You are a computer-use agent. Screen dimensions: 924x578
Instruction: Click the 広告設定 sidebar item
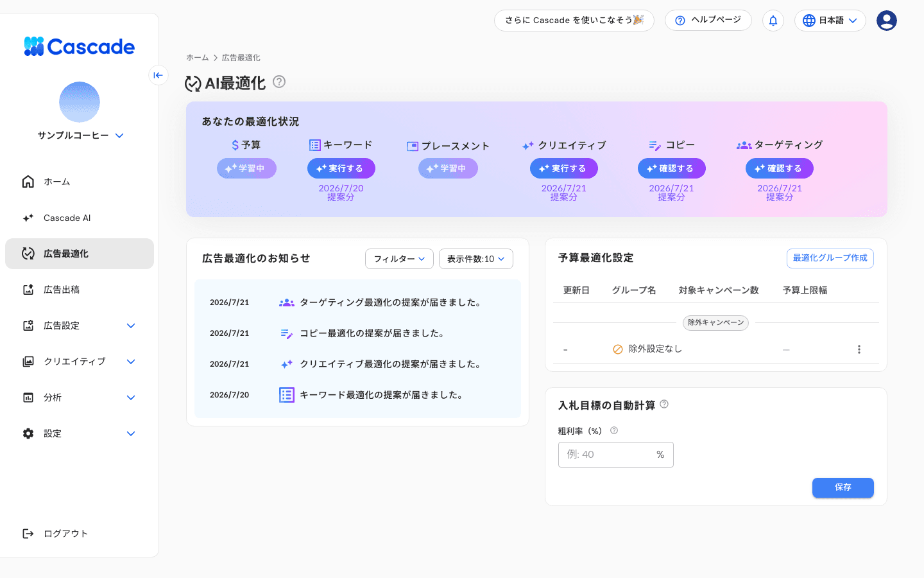(80, 326)
